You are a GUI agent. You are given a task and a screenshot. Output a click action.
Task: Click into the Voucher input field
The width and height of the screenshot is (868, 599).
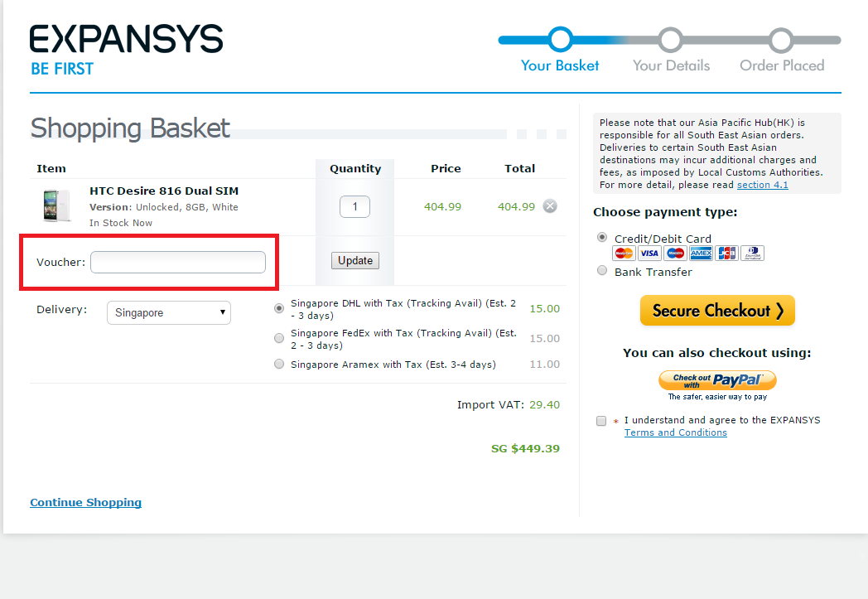pos(178,262)
